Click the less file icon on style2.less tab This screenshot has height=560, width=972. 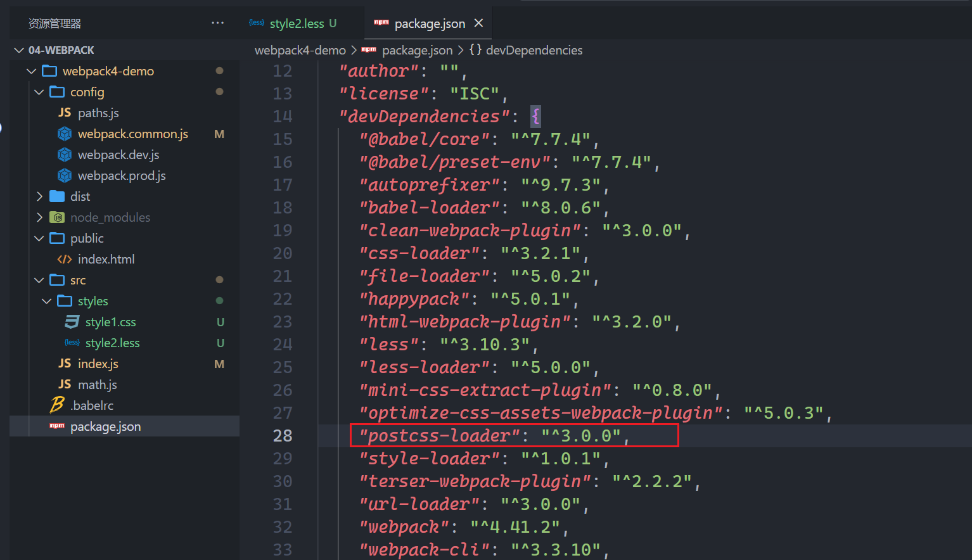coord(257,23)
